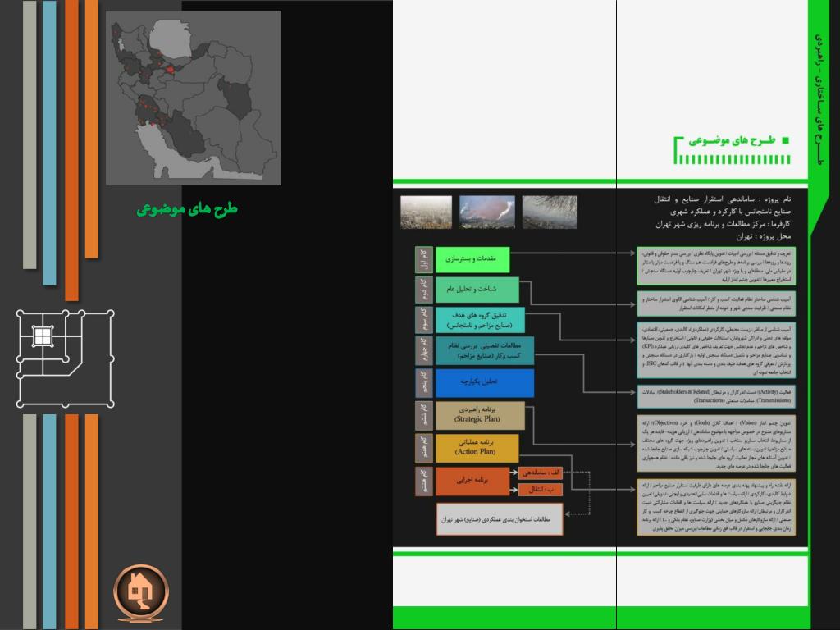Click the bottom orange-bordered description box

tap(715, 507)
